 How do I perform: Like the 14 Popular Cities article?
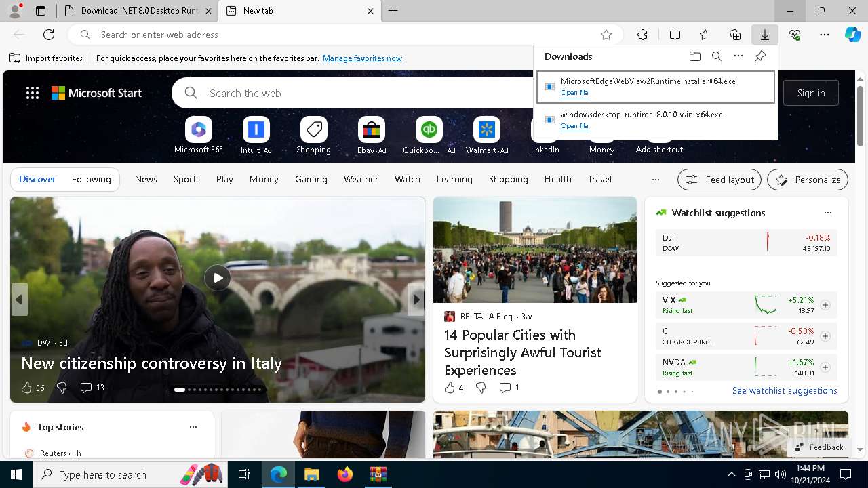(x=450, y=388)
